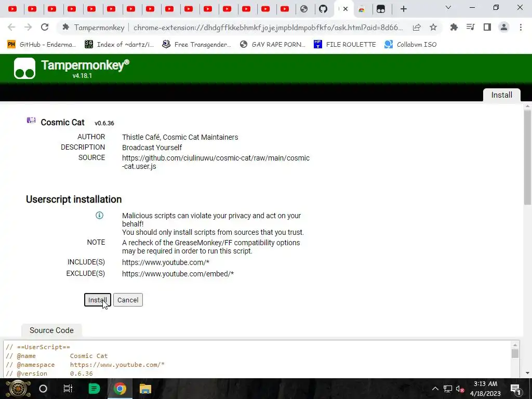Click the Cosmic Cat script icon

[x=31, y=121]
